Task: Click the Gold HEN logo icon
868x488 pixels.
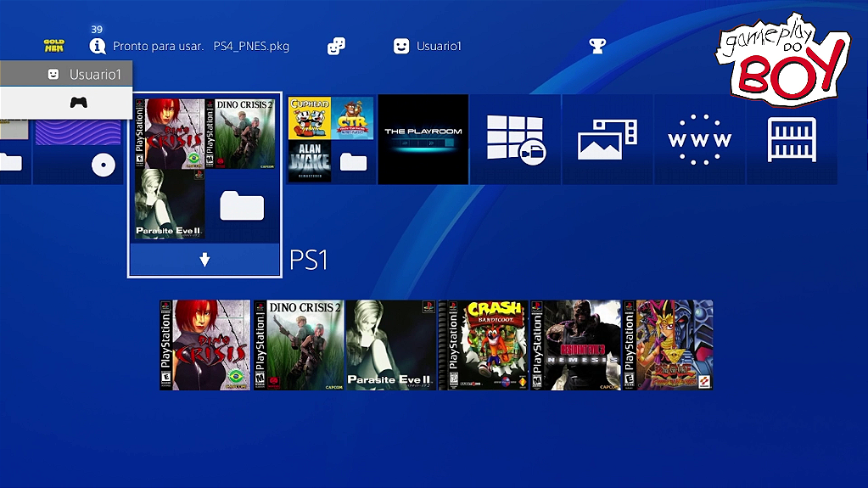Action: click(x=54, y=46)
